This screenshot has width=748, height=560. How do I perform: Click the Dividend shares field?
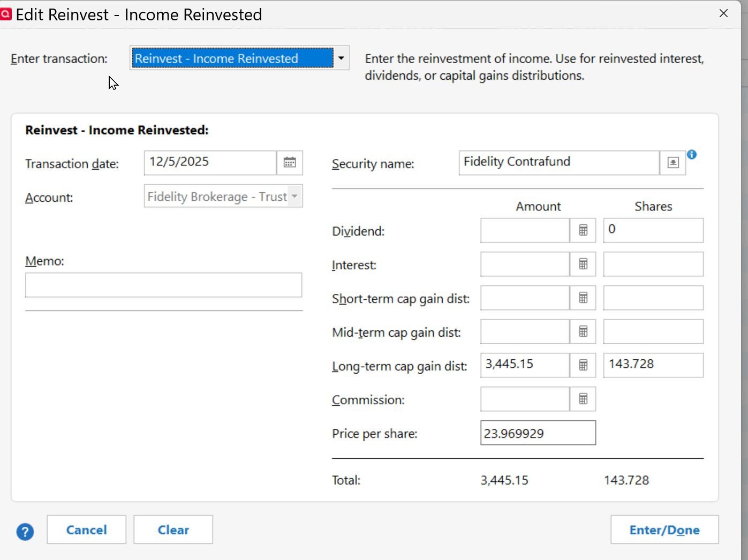pos(653,230)
